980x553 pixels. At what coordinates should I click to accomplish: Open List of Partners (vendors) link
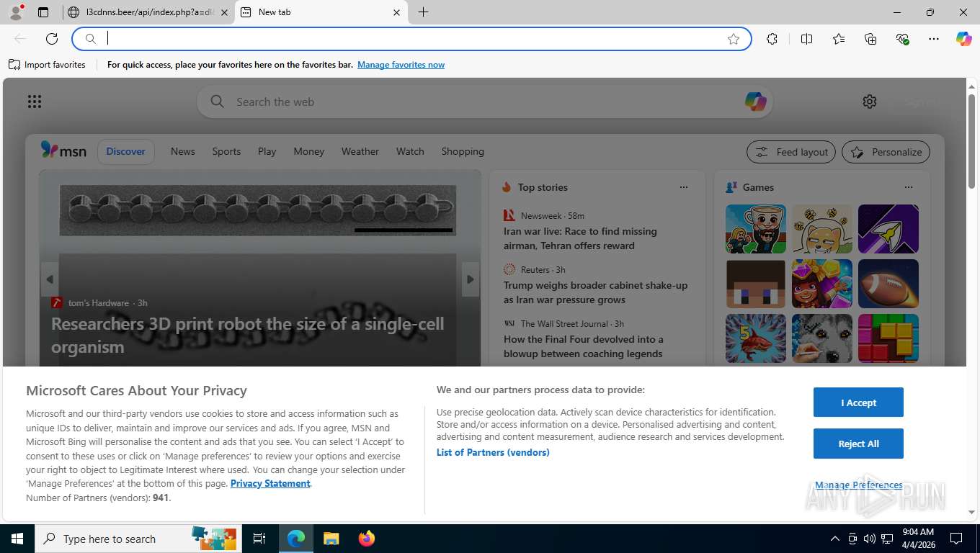(x=493, y=452)
